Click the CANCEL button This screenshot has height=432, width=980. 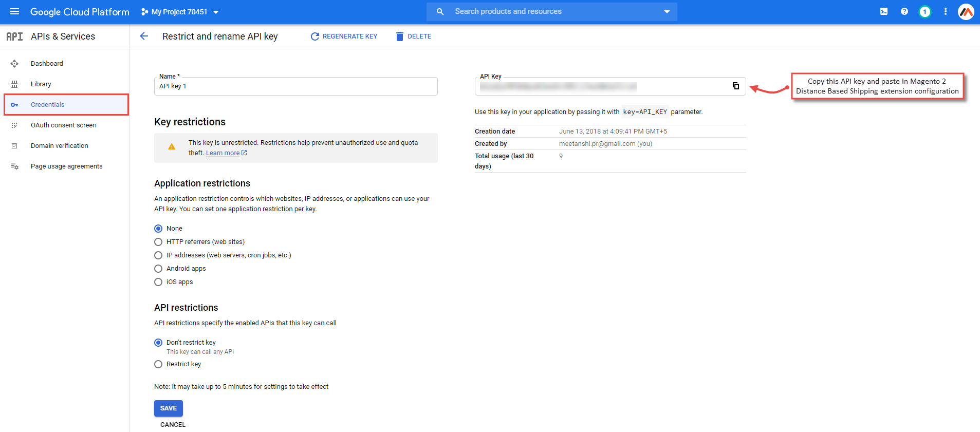click(x=173, y=425)
